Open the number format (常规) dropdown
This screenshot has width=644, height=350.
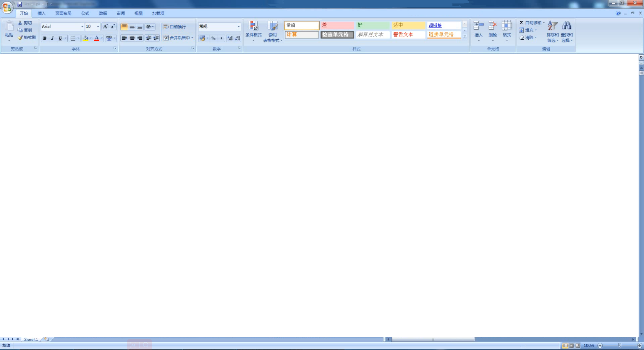click(239, 27)
